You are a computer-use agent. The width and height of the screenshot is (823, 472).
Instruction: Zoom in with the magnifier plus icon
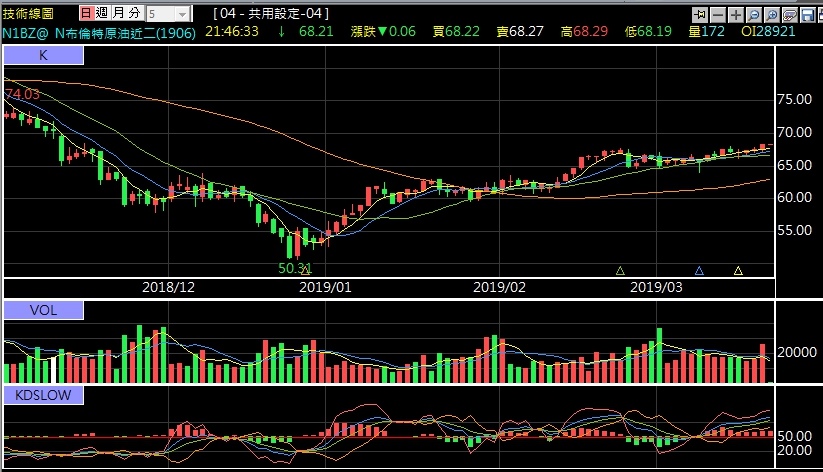click(x=772, y=14)
